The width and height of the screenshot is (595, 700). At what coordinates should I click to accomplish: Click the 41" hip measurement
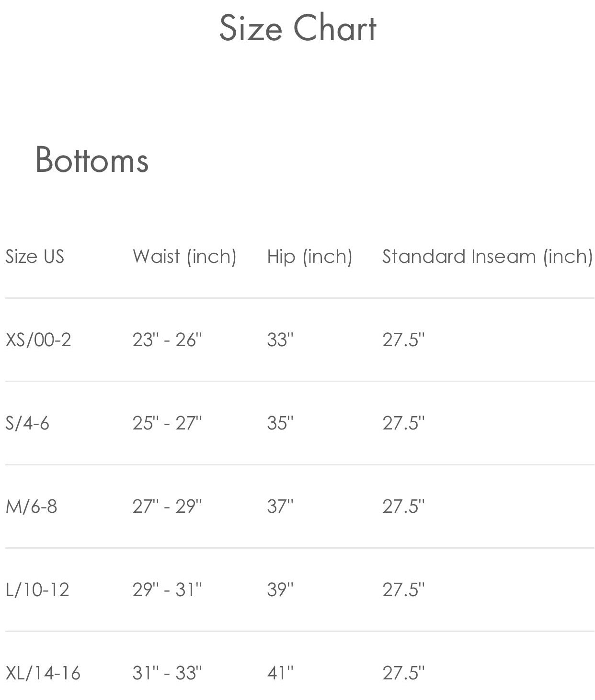point(280,673)
